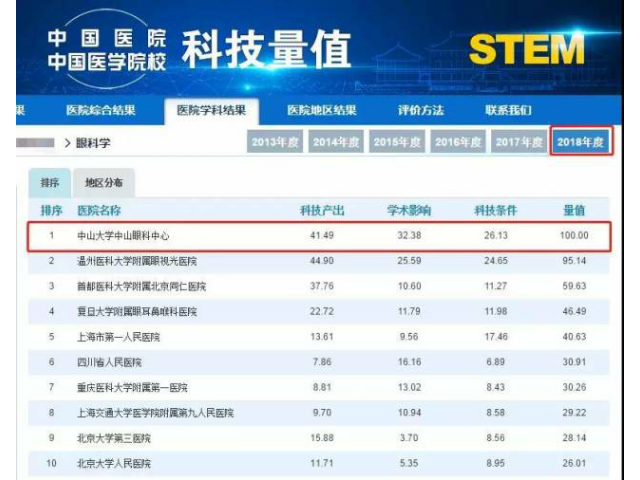Click 32.38 学术影响 value
640x480 pixels.
tap(409, 236)
